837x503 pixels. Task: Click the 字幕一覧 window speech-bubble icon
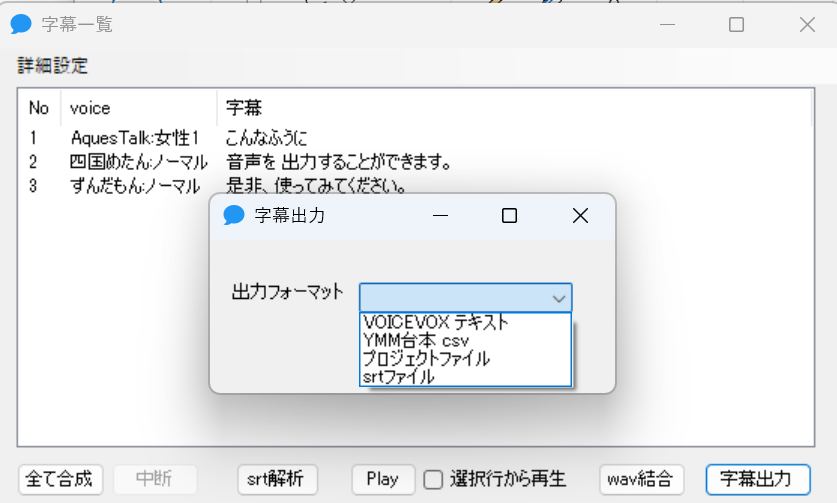click(x=21, y=25)
